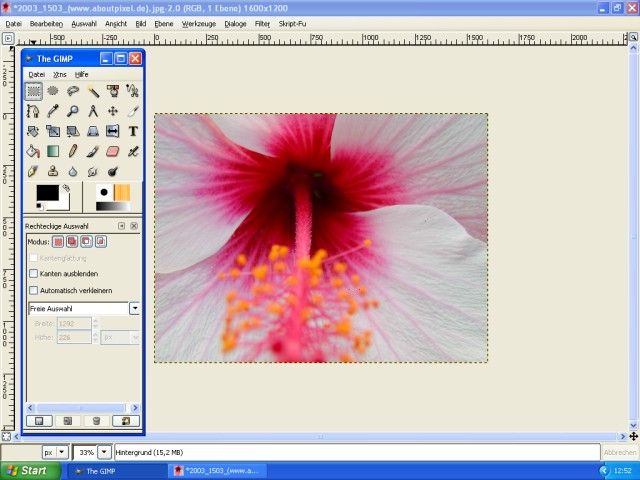This screenshot has height=480, width=640.
Task: Select the Fuzzy Select magic wand
Action: (93, 91)
